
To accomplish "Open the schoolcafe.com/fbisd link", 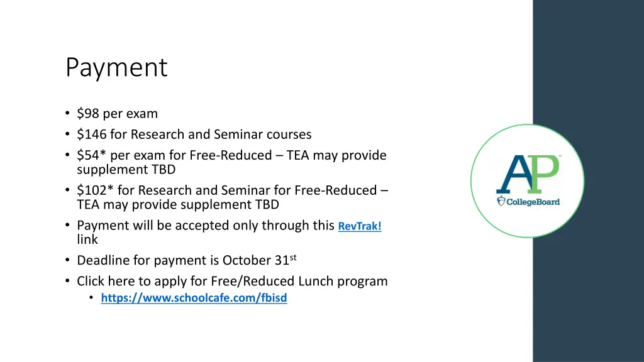I will [x=194, y=298].
